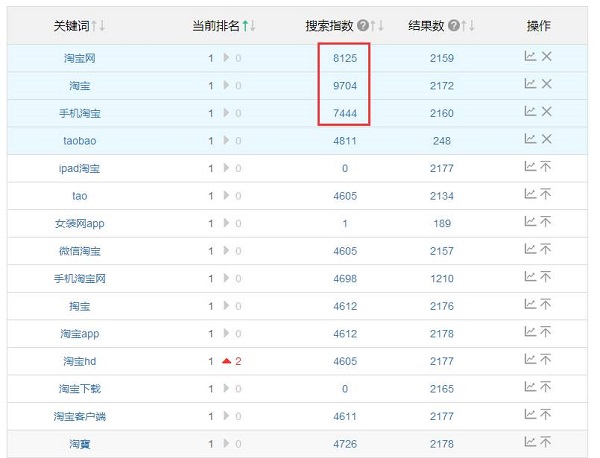
Task: Open trend chart for 淘宝hd row
Action: coord(530,359)
